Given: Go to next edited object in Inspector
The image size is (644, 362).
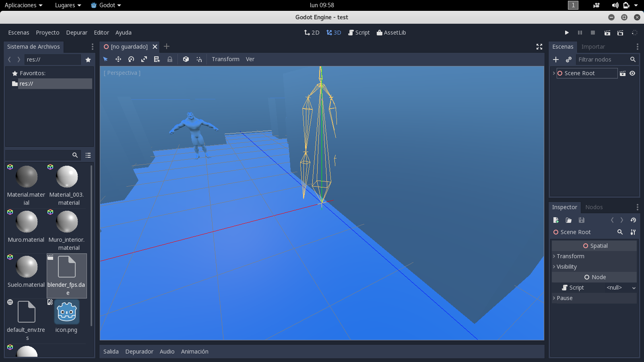Looking at the screenshot, I should (622, 220).
